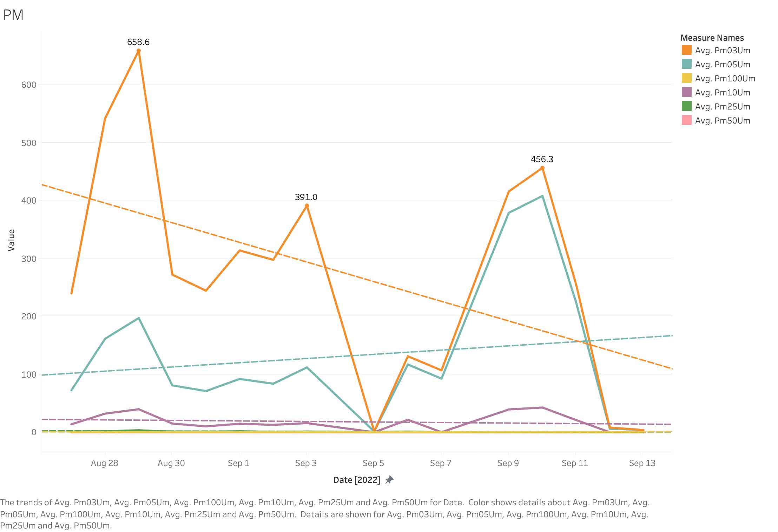Select the Value axis title
The image size is (778, 532).
click(x=11, y=240)
